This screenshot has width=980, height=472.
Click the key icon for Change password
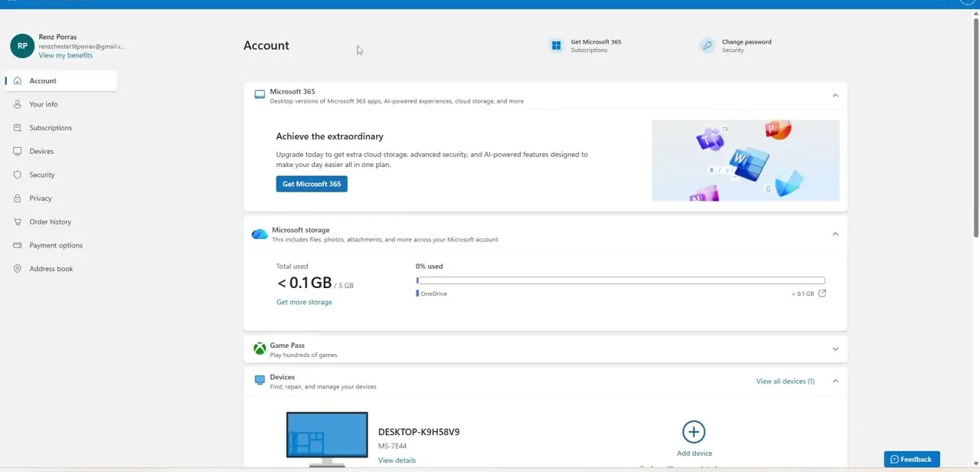coord(707,46)
